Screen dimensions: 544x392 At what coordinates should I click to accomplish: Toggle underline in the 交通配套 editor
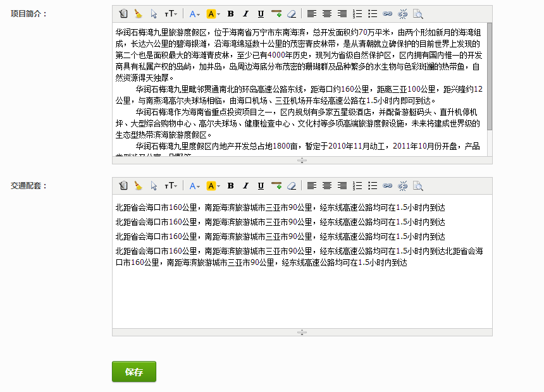point(261,186)
